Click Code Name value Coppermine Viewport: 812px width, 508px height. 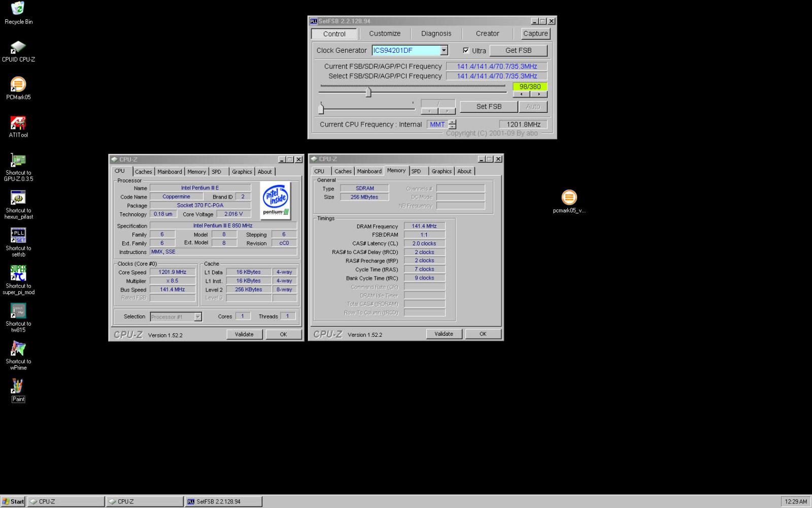tap(176, 197)
